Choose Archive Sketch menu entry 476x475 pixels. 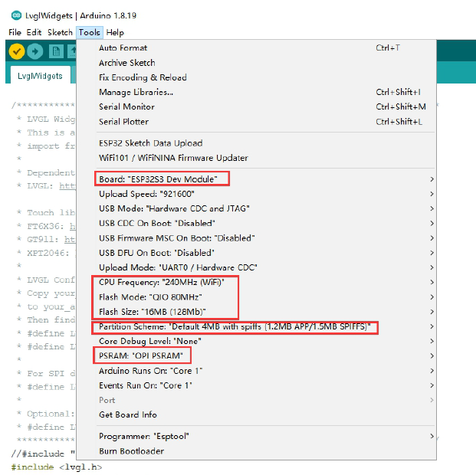[256, 63]
